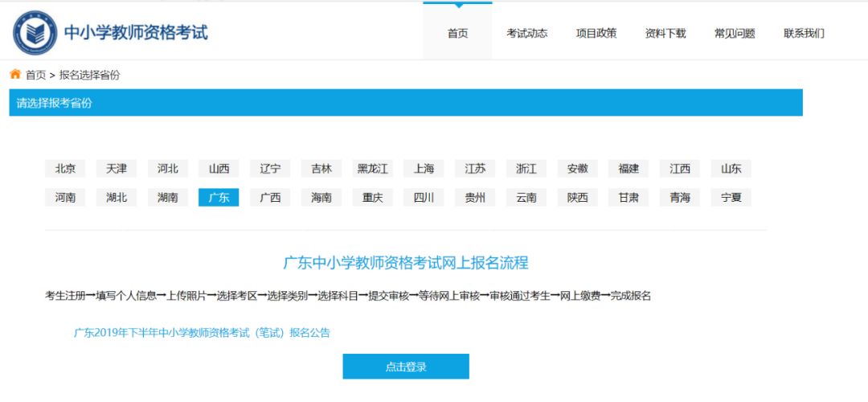
Task: Select 湖北 province
Action: 117,198
